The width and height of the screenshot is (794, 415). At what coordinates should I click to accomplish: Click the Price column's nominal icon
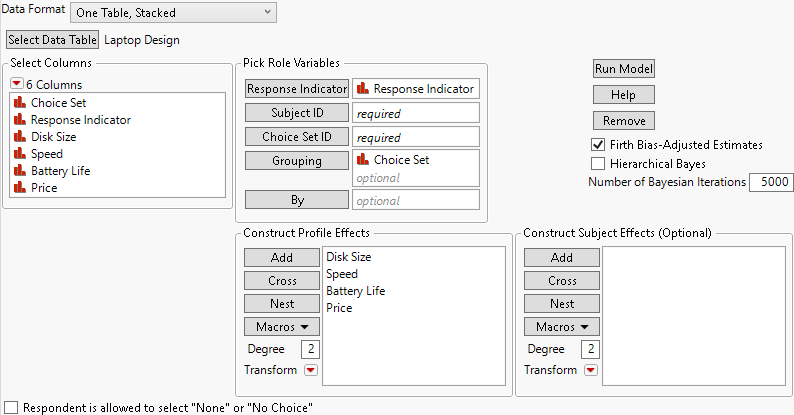(x=19, y=188)
